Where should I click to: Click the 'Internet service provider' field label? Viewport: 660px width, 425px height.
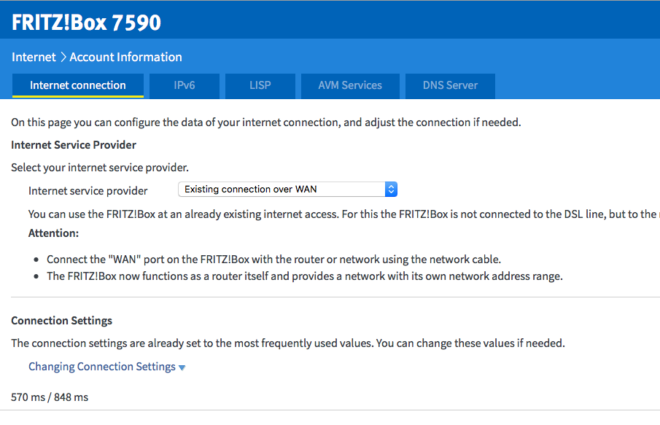[88, 190]
